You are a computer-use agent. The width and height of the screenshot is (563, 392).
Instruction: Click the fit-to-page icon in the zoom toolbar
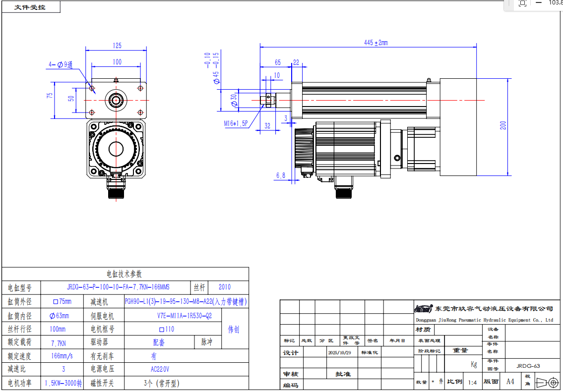522,3
